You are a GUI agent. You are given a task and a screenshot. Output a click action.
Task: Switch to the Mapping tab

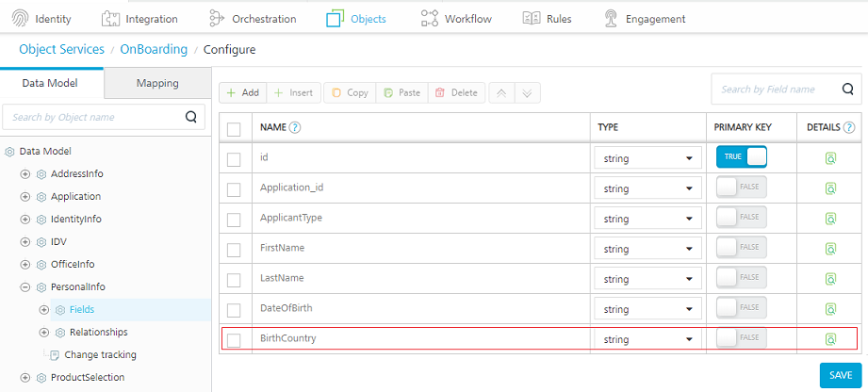click(x=157, y=83)
